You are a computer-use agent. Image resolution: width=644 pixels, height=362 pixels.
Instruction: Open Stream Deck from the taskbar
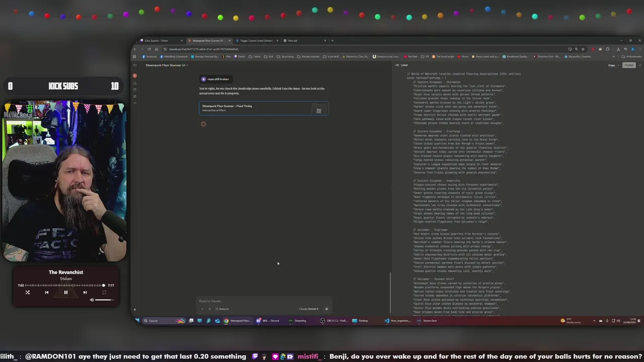pos(426,320)
